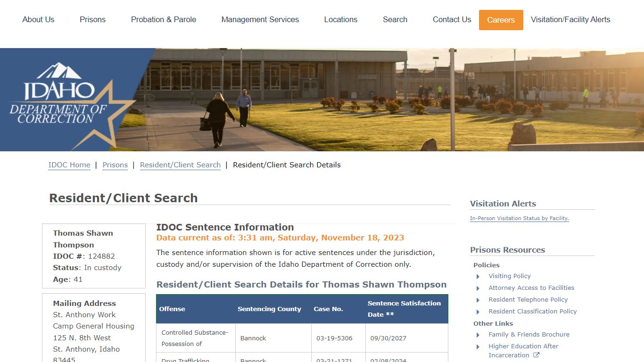This screenshot has width=644, height=362.
Task: Click the Age: 41 text
Action: [68, 280]
